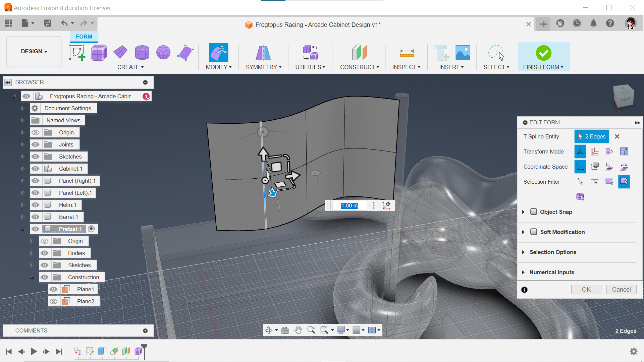This screenshot has height=362, width=644.
Task: Click the Cancel button in Edit Form
Action: (x=621, y=290)
